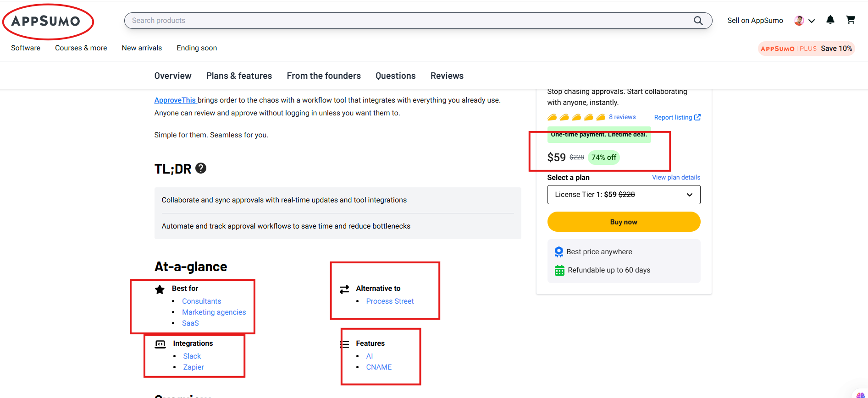Click the Best price badge icon

tap(559, 252)
